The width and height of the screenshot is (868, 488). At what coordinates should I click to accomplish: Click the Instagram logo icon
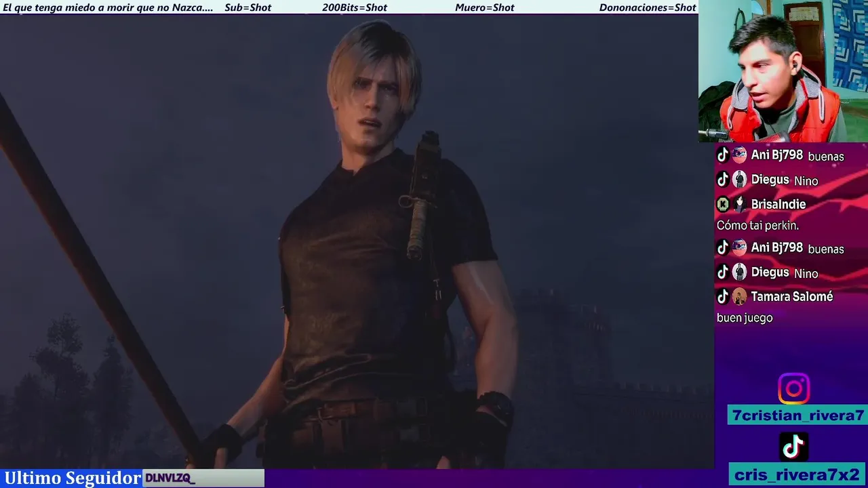coord(793,389)
